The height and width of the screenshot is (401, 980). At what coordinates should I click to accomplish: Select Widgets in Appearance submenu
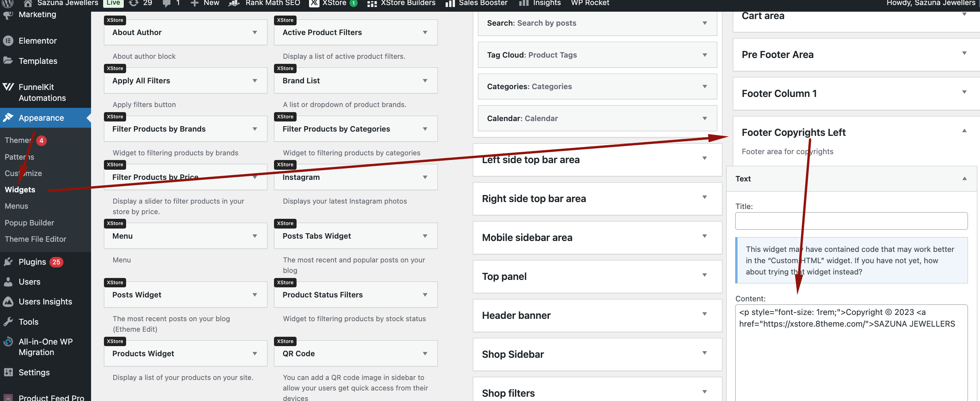20,190
